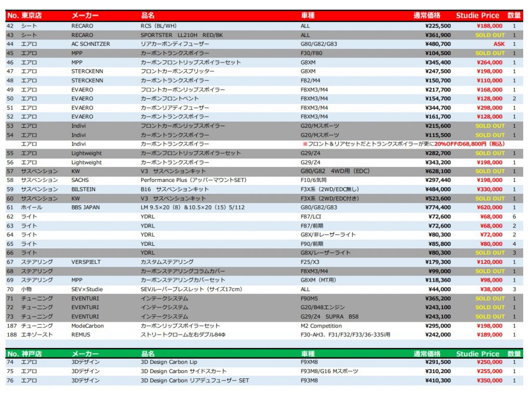
Task: Click the regular price "¥628,100"
Action: tap(438, 171)
